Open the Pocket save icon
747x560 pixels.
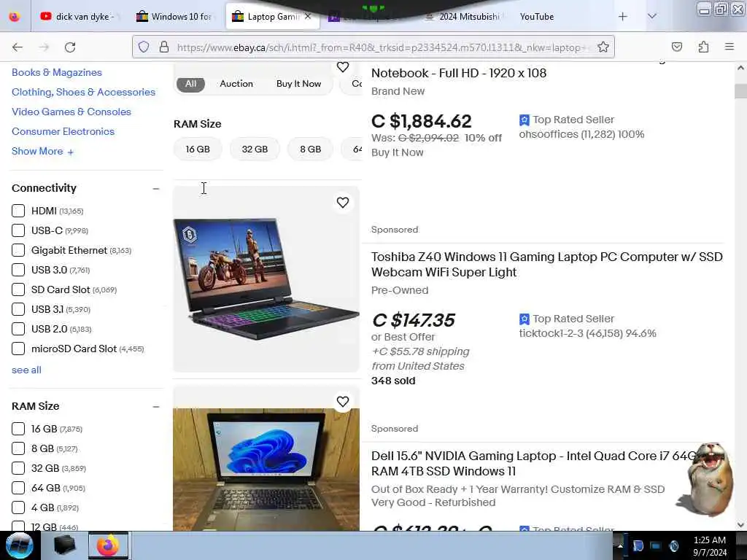[677, 47]
